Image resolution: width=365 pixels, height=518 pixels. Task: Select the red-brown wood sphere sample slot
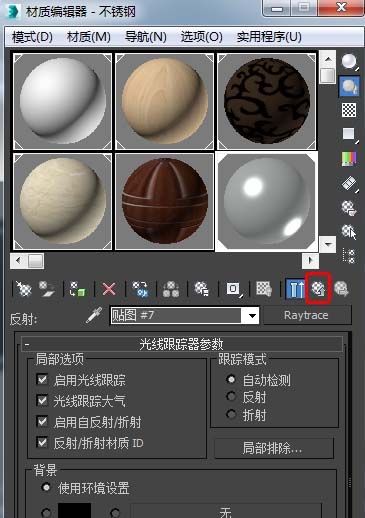164,201
